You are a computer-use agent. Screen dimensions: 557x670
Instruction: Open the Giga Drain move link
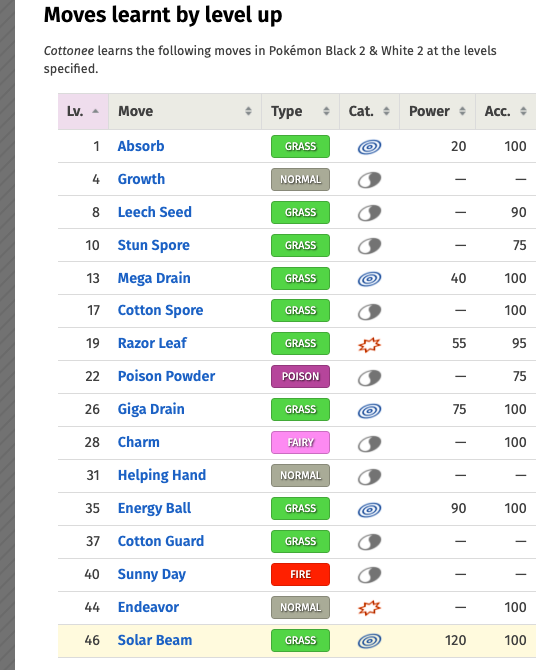click(151, 409)
